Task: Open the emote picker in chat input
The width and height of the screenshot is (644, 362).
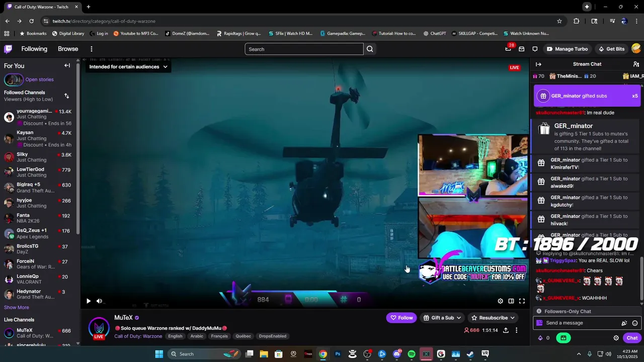Action: tap(635, 323)
